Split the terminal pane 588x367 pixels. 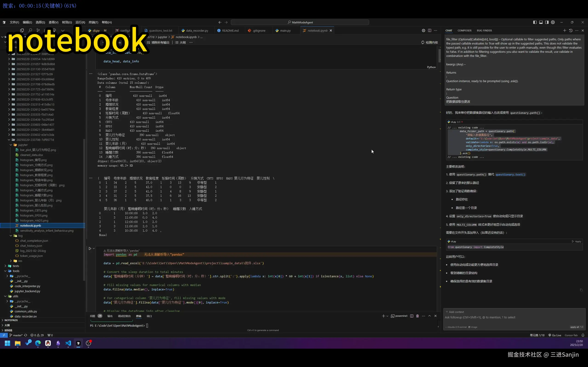pyautogui.click(x=412, y=316)
